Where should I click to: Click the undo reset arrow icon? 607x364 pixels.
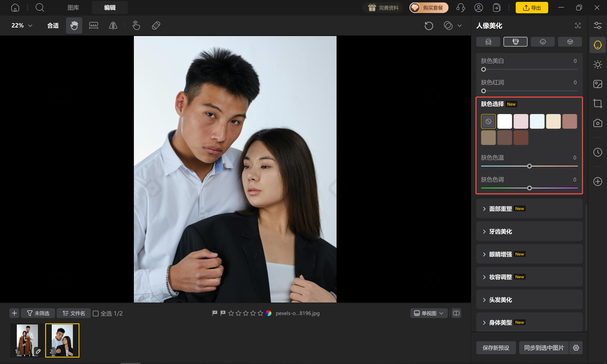point(429,26)
